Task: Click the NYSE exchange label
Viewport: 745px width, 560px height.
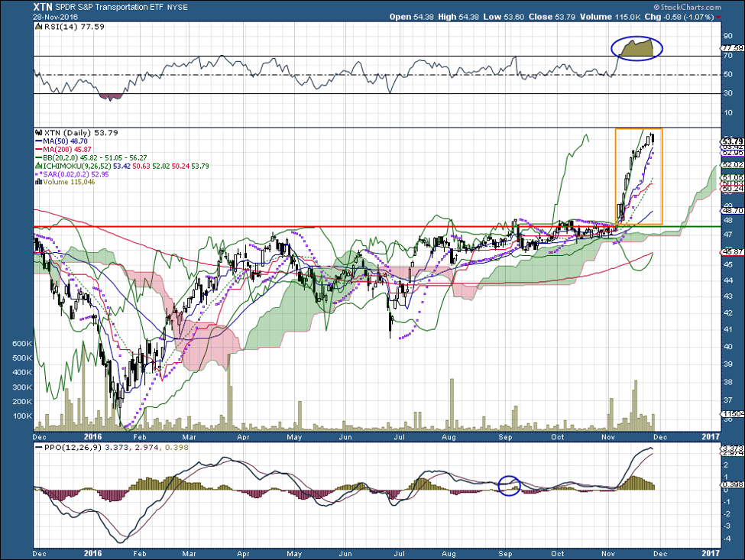Action: (177, 8)
